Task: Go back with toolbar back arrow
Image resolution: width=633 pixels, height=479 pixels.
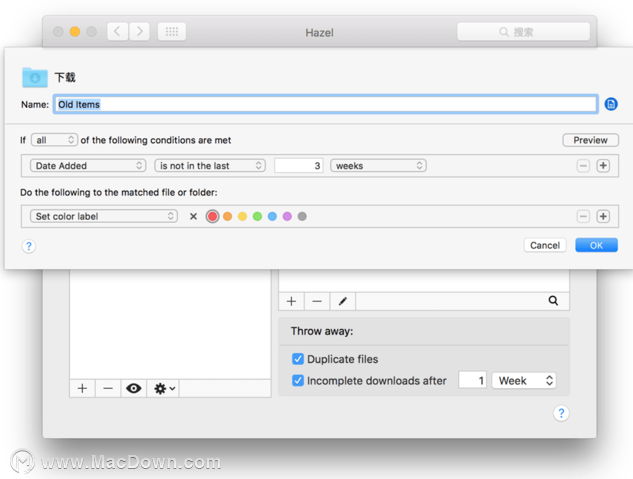Action: pos(117,31)
